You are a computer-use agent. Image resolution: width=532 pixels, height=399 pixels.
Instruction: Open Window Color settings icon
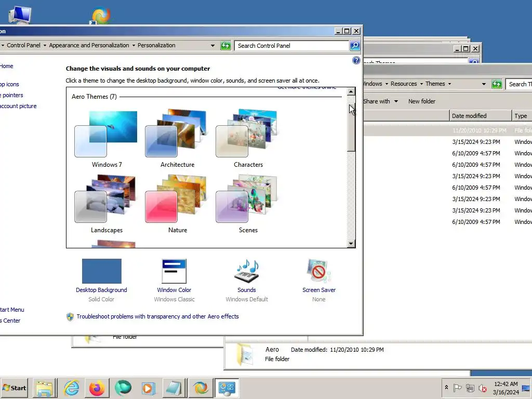pos(174,271)
